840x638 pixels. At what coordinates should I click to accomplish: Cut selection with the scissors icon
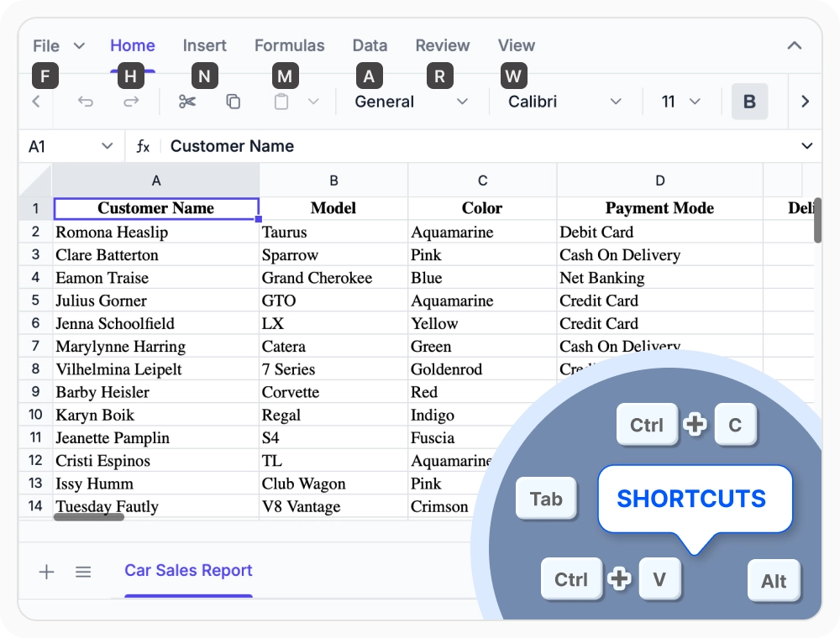point(187,102)
